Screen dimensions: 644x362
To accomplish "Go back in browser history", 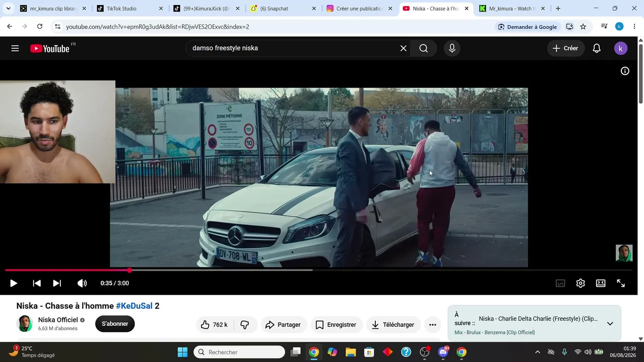I will tap(10, 27).
